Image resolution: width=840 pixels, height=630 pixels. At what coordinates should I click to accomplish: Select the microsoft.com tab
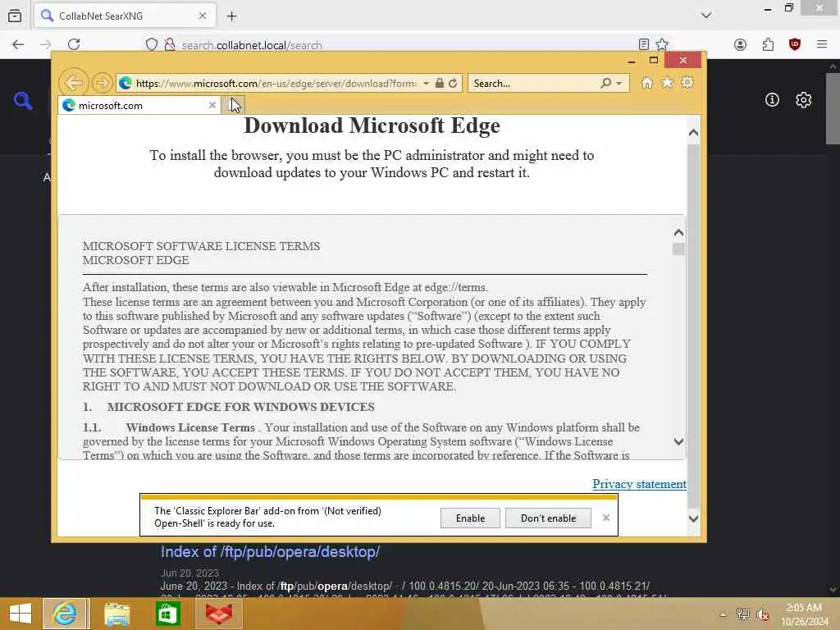click(x=139, y=105)
